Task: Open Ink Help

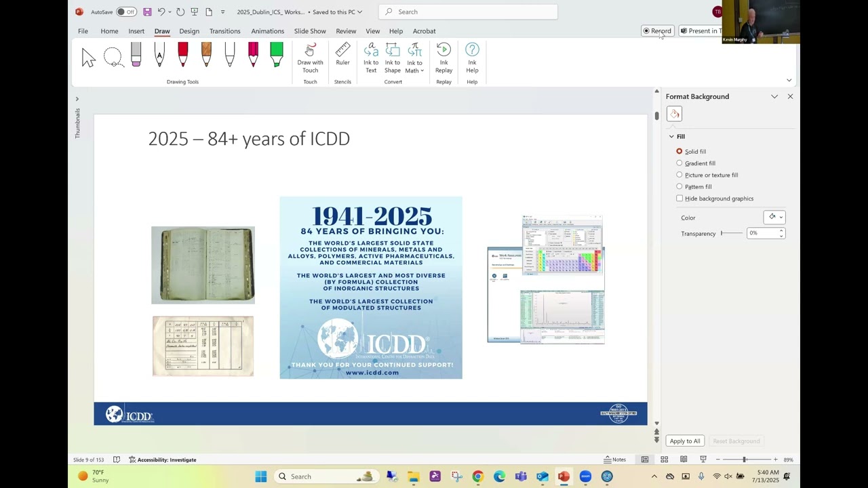Action: coord(472,58)
